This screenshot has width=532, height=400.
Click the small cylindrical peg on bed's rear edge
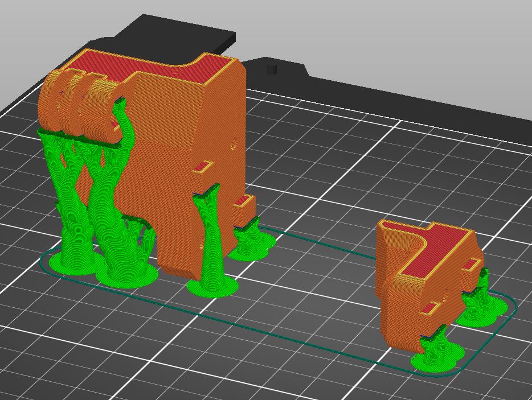272,69
